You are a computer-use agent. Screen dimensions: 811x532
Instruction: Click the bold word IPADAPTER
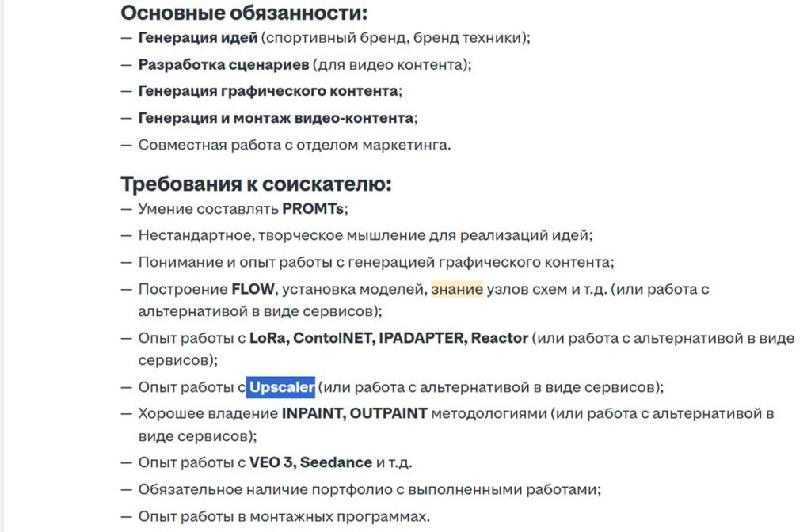click(421, 338)
